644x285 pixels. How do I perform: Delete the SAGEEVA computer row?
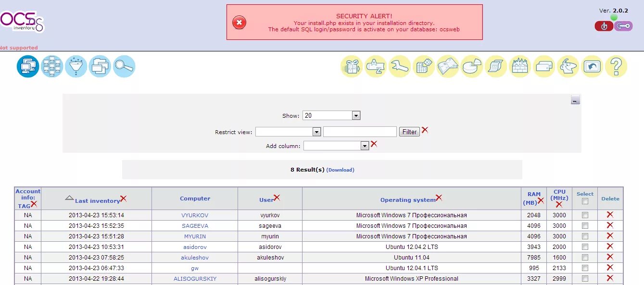pos(610,225)
